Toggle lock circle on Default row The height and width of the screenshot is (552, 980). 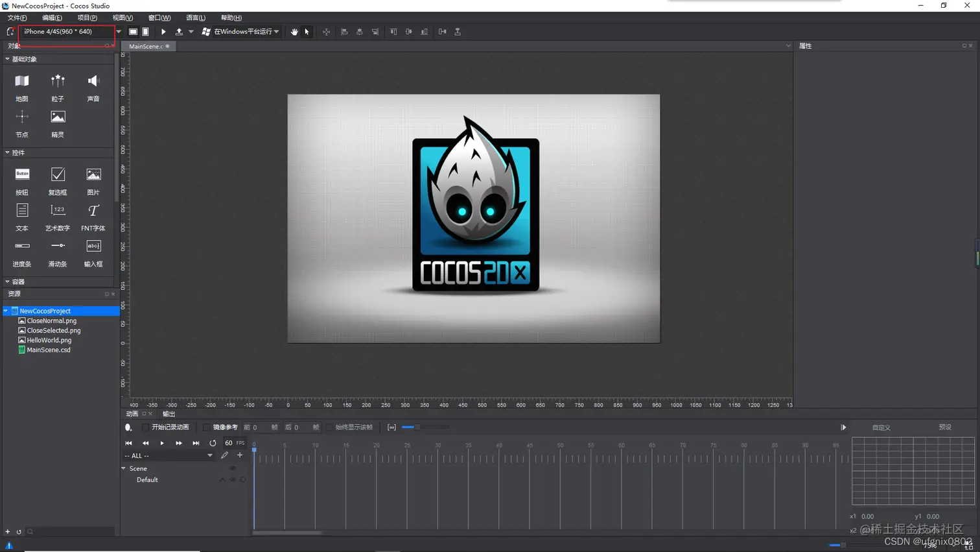click(x=243, y=480)
